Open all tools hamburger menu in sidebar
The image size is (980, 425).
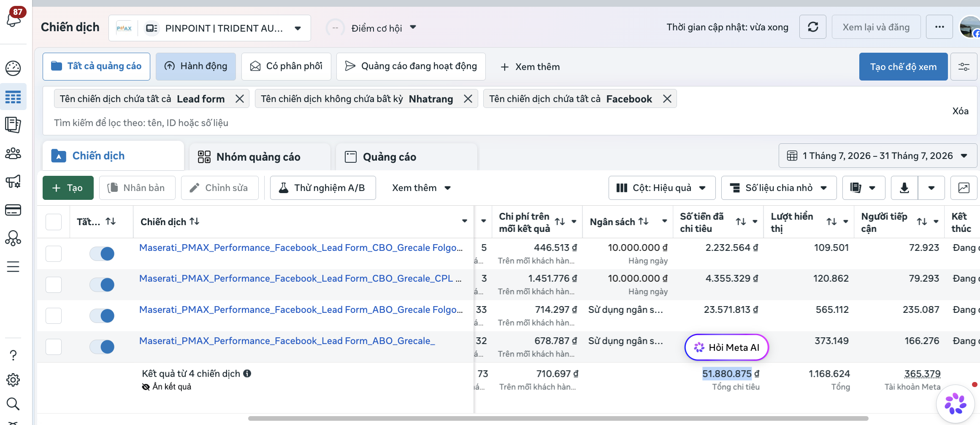[x=13, y=266]
